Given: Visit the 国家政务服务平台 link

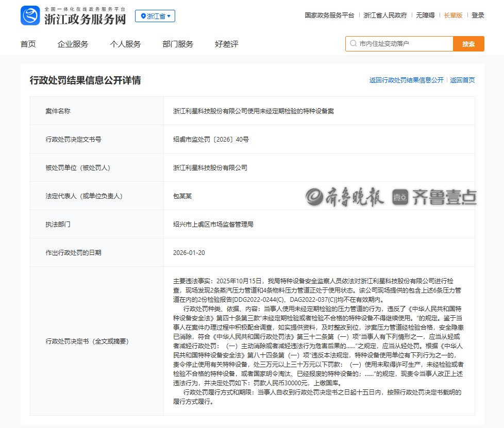Looking at the screenshot, I should coord(328,15).
